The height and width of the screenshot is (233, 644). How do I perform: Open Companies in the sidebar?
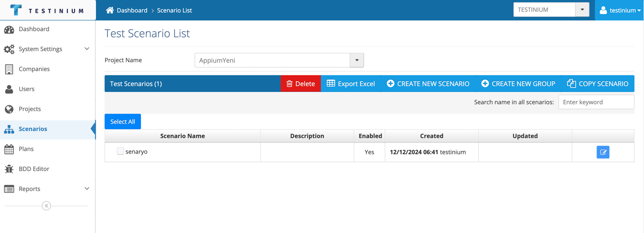pyautogui.click(x=47, y=69)
